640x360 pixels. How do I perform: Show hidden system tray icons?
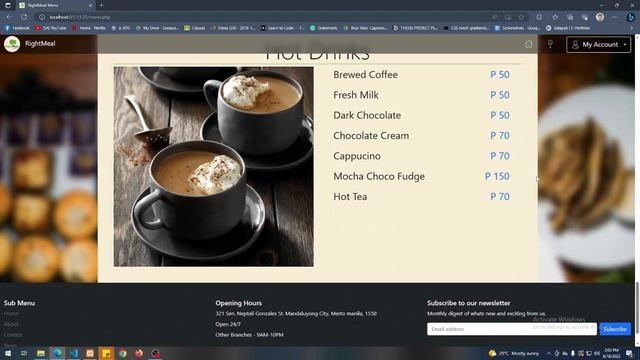pos(549,353)
